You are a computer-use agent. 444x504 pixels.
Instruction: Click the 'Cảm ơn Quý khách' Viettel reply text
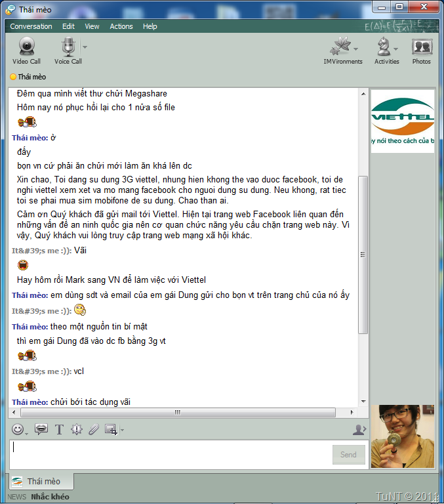(x=183, y=224)
